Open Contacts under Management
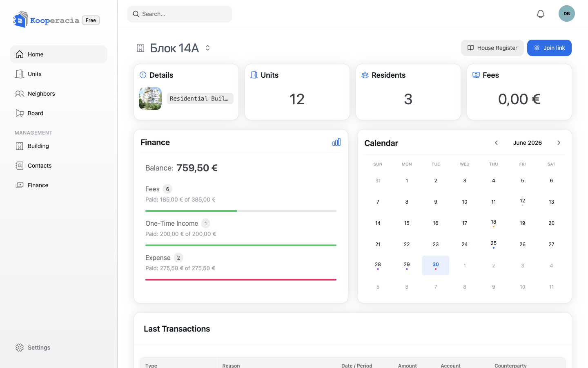 click(x=58, y=166)
